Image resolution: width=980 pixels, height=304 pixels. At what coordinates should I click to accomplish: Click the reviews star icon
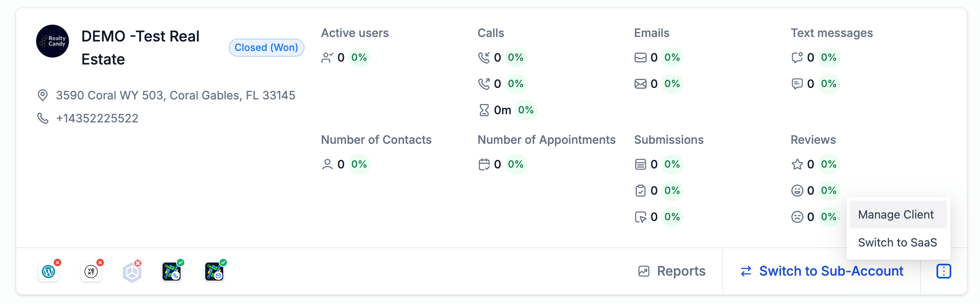[797, 164]
